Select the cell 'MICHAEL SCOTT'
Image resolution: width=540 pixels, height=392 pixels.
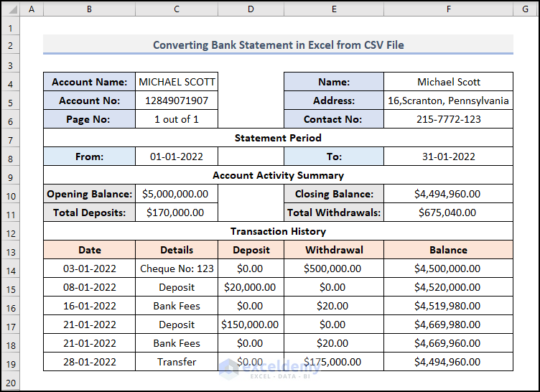(177, 82)
